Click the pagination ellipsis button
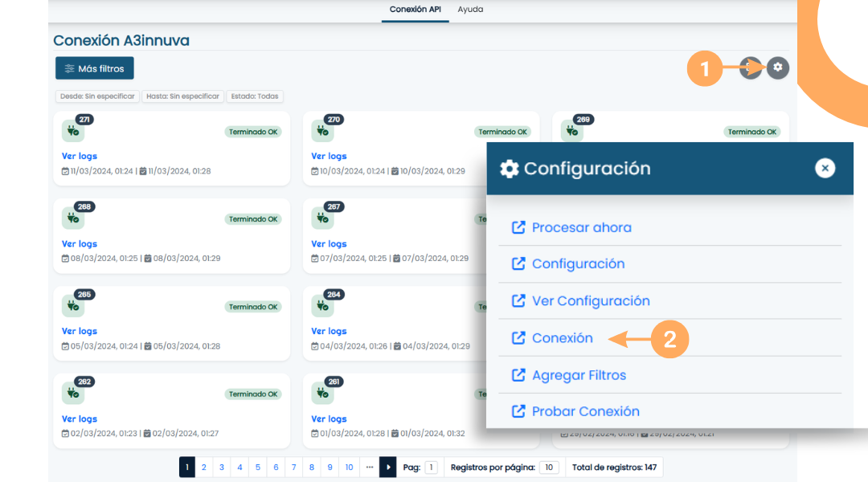The height and width of the screenshot is (482, 868). coord(369,467)
